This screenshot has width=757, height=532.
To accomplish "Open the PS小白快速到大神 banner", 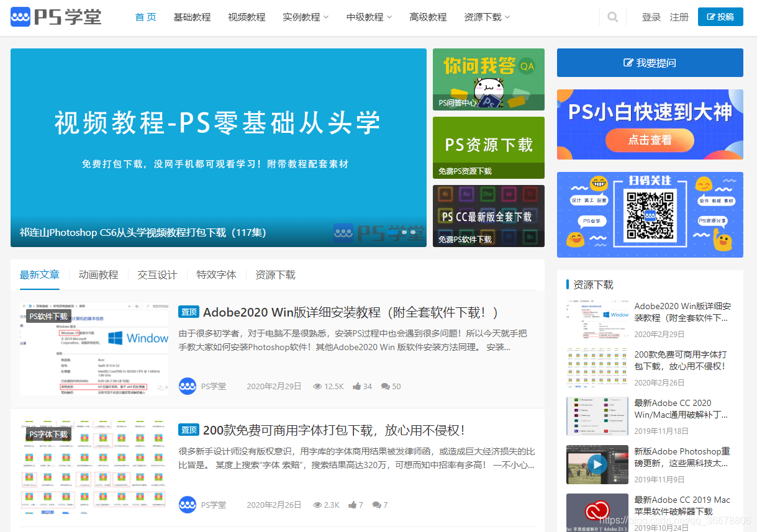I will 650,124.
